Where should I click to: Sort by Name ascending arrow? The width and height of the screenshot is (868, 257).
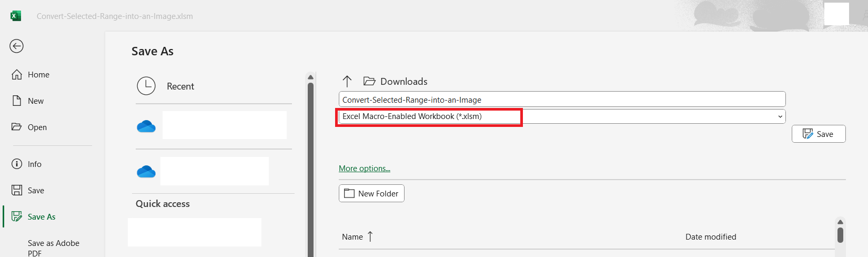coord(370,236)
